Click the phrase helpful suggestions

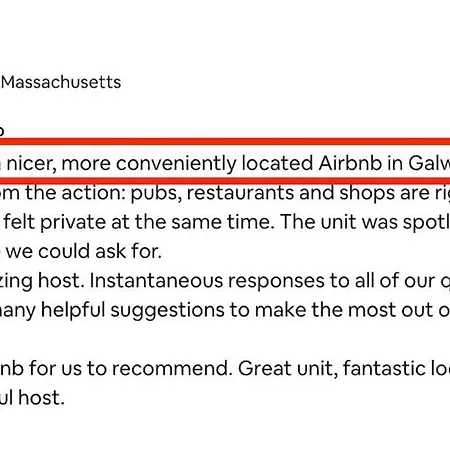click(x=133, y=311)
